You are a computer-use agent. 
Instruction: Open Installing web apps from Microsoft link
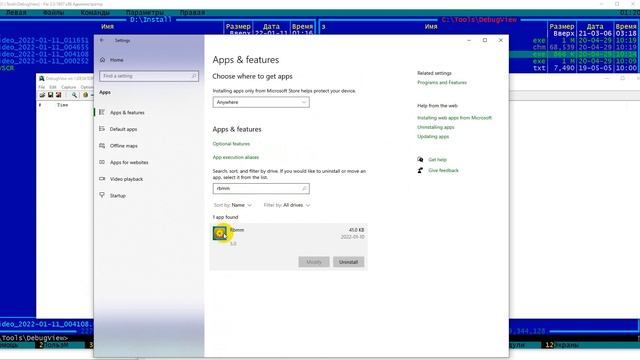click(x=454, y=118)
